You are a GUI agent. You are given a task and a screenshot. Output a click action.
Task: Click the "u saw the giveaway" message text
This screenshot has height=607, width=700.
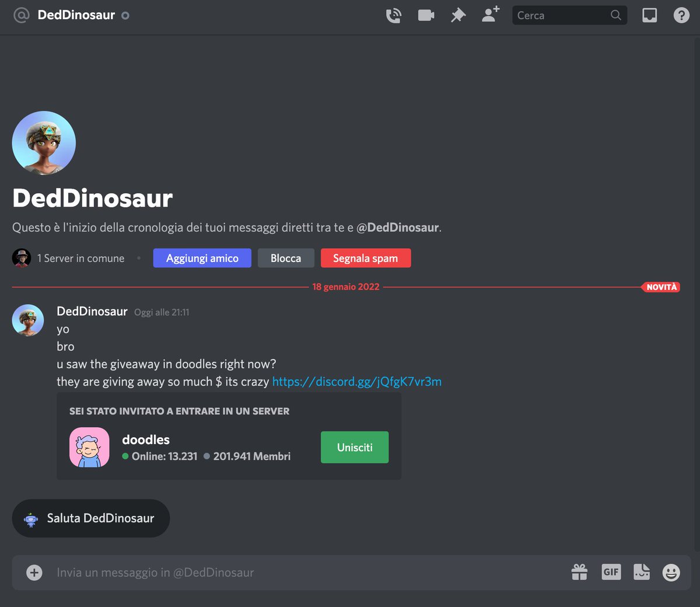pyautogui.click(x=166, y=364)
